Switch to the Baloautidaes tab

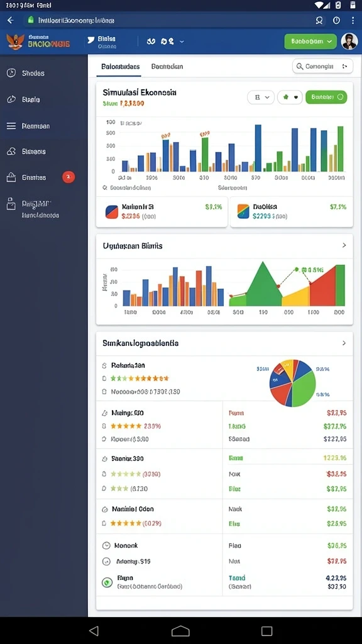pos(120,66)
